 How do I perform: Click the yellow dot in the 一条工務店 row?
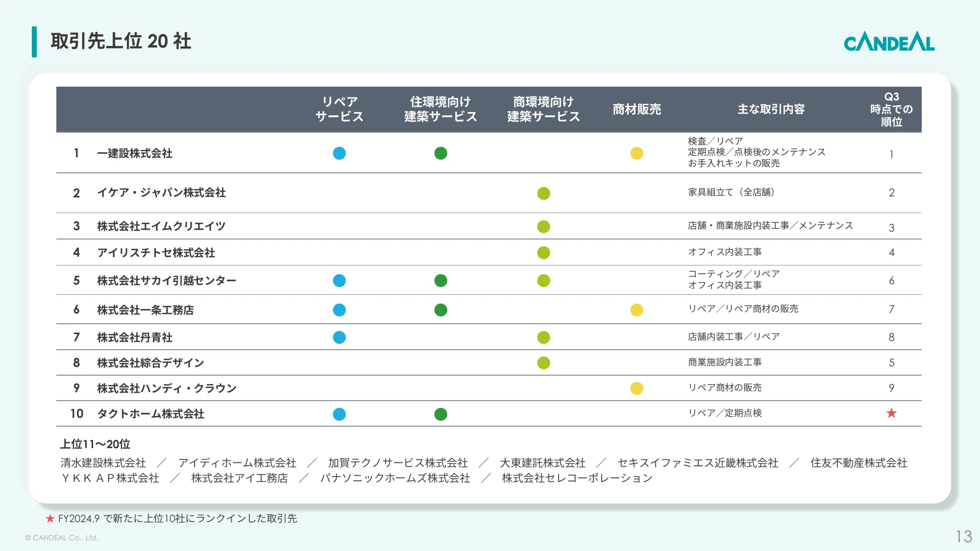tap(637, 310)
